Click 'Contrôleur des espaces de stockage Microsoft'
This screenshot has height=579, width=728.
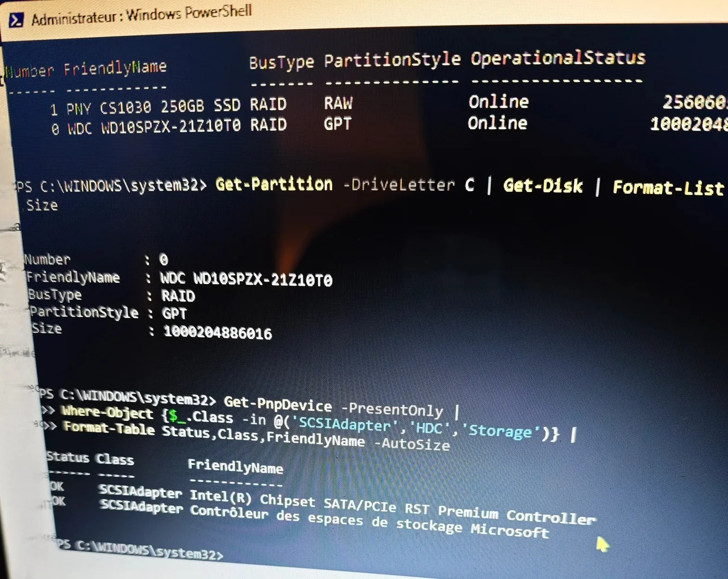(370, 521)
